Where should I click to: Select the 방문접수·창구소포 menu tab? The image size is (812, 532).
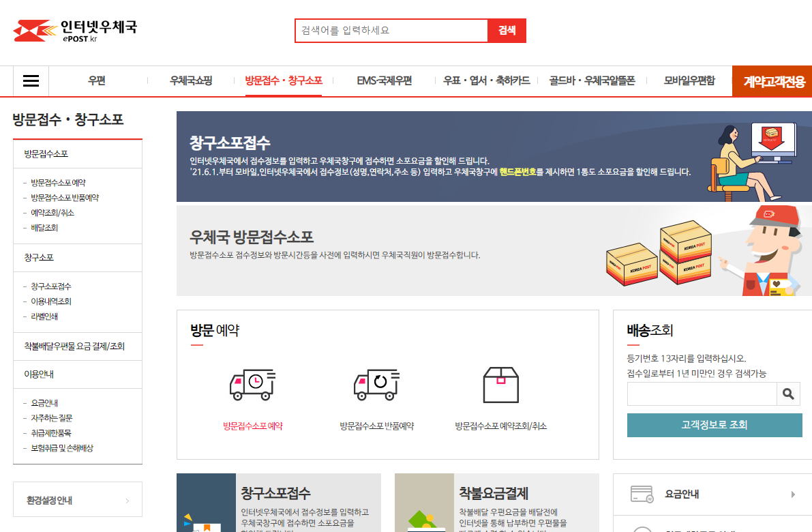283,80
